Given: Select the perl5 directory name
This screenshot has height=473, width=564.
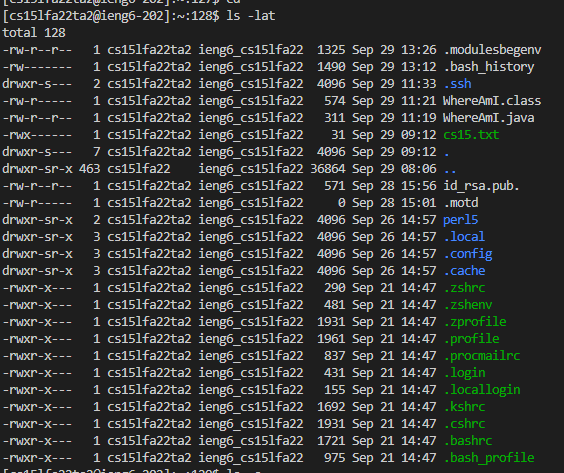Looking at the screenshot, I should point(460,220).
